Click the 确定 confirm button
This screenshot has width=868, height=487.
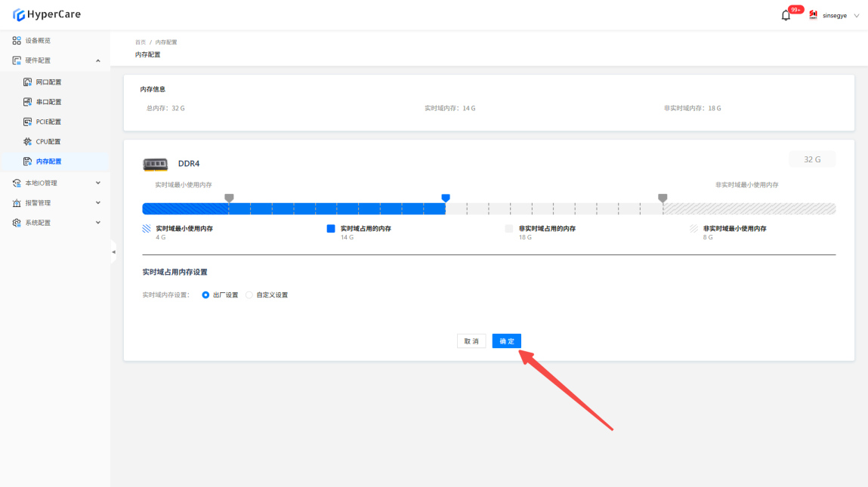point(506,341)
